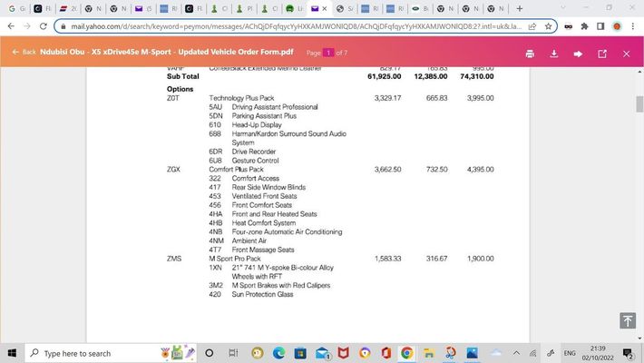Click the Comfort Plus Pack row
The height and width of the screenshot is (363, 644).
[330, 170]
